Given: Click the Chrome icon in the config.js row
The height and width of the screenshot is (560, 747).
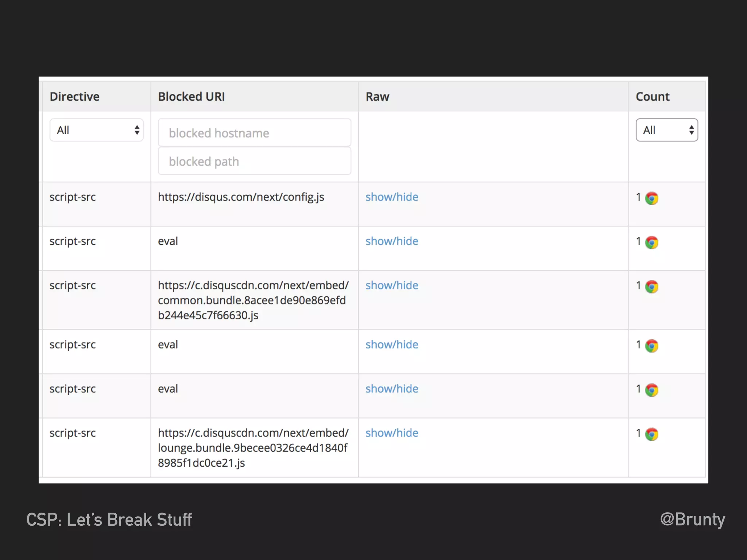Looking at the screenshot, I should coord(651,198).
